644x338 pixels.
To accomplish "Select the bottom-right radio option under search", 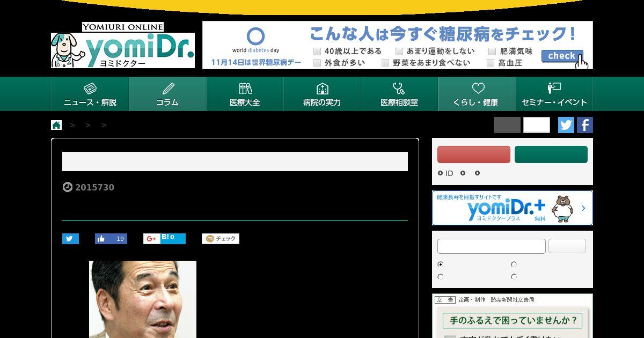I will [x=514, y=277].
